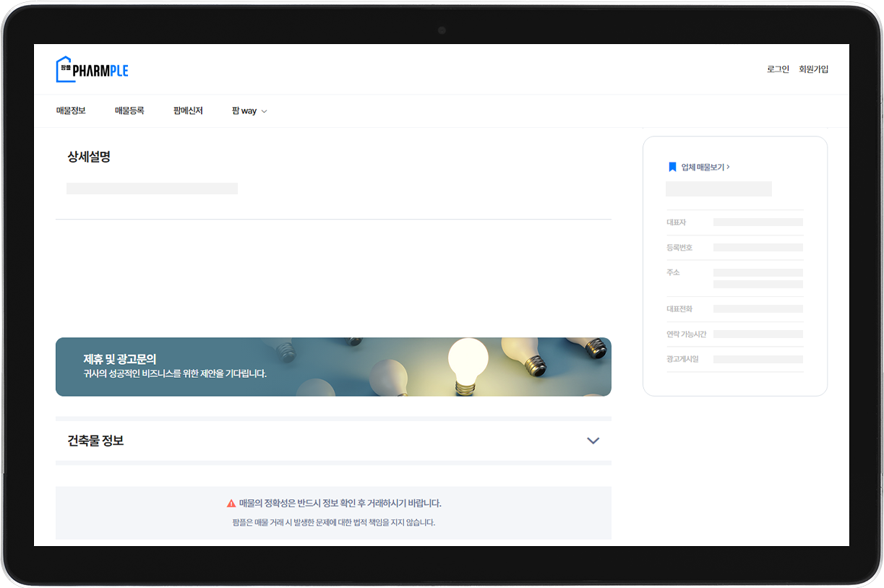Image resolution: width=884 pixels, height=588 pixels.
Task: Click the 대표자 label
Action: (676, 222)
